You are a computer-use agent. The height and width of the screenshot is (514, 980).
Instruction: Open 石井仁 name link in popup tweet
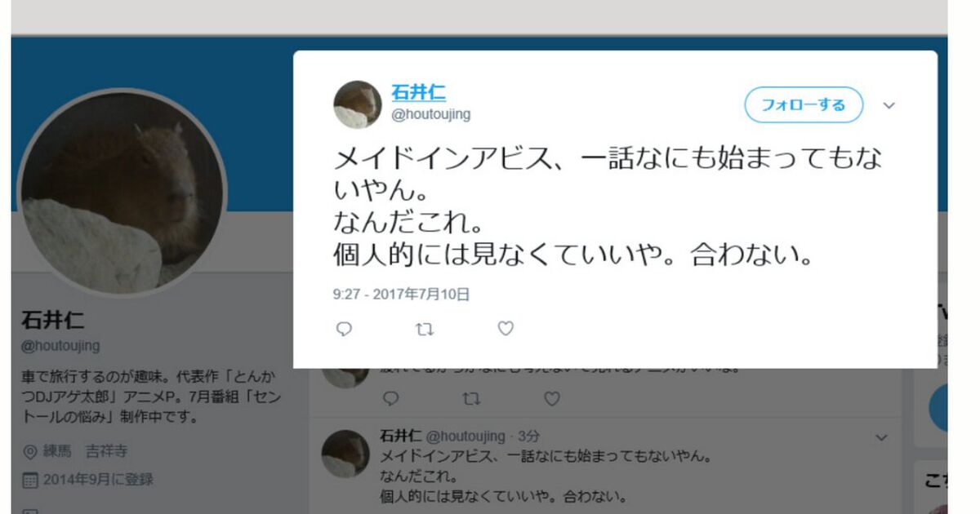click(x=419, y=93)
